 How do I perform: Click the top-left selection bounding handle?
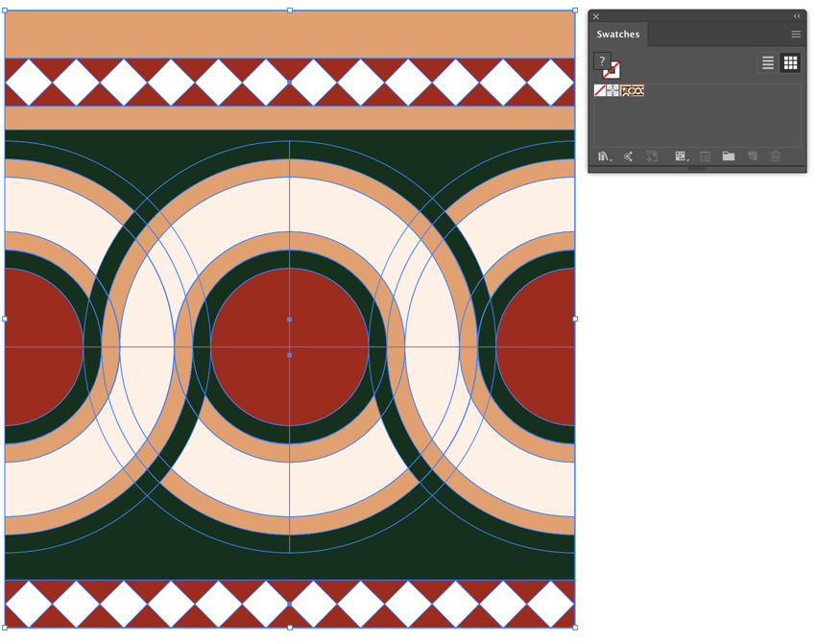click(x=5, y=11)
